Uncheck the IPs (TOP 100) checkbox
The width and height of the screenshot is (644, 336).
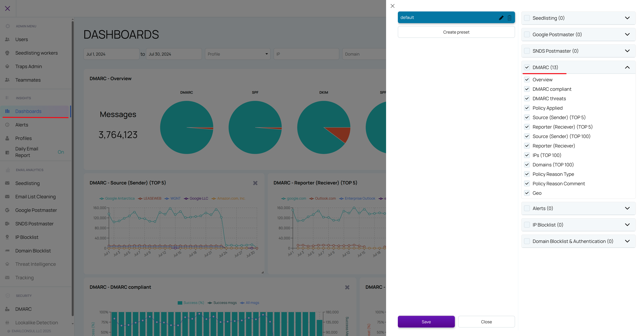tap(527, 155)
